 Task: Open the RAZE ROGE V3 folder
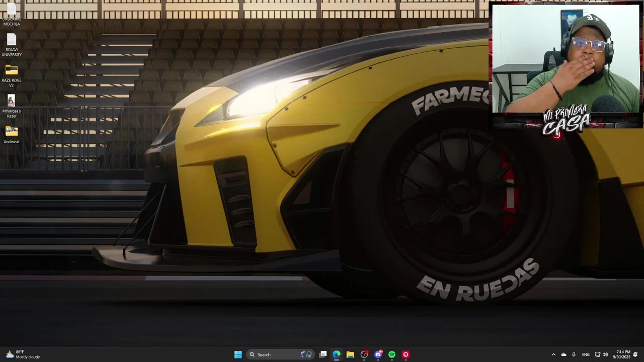click(x=12, y=76)
